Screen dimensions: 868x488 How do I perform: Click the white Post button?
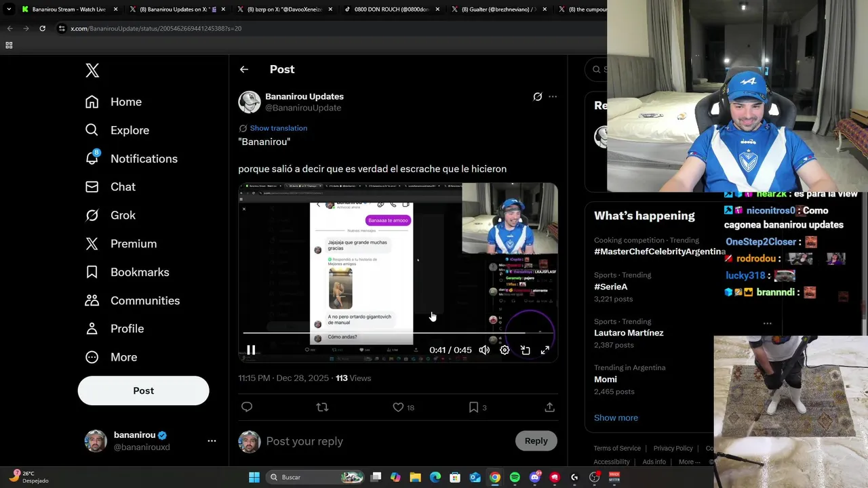[143, 390]
